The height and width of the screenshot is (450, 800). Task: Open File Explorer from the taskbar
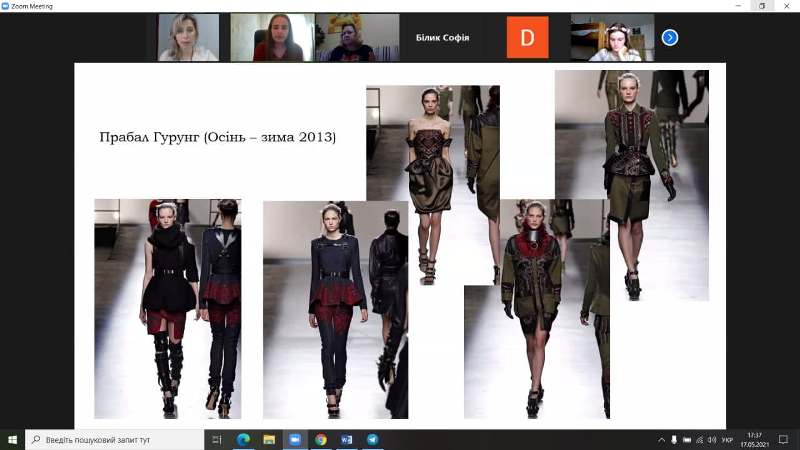pos(269,439)
